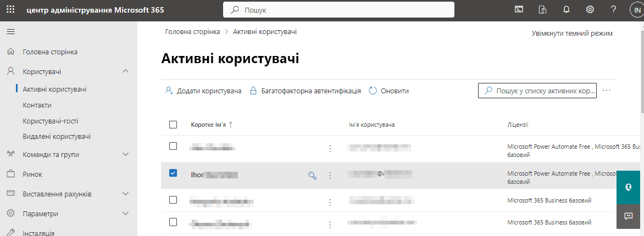Click the Setup wrench icon
This screenshot has width=644, height=236.
tap(11, 233)
